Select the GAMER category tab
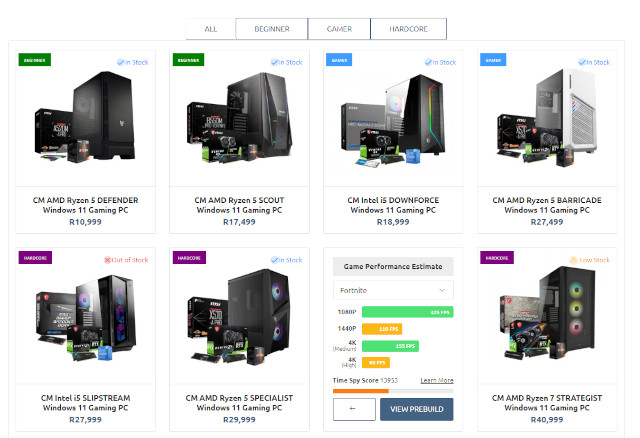This screenshot has height=438, width=640. (339, 29)
